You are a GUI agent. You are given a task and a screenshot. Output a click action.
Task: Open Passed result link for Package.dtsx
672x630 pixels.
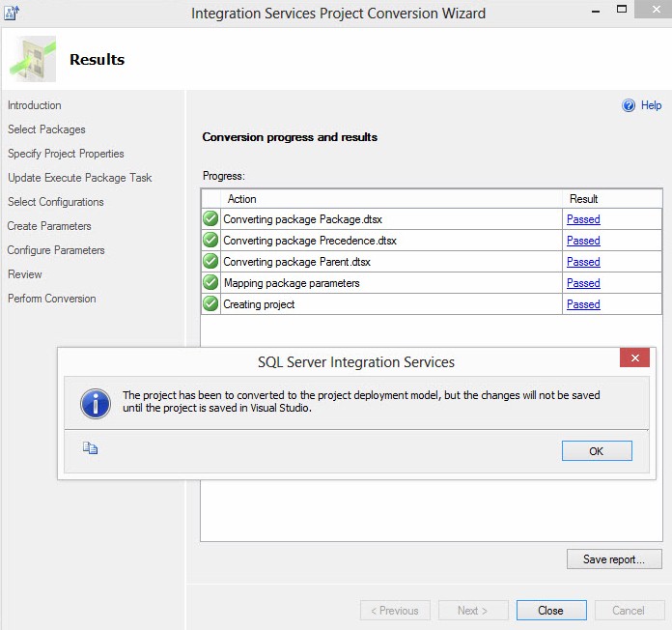click(x=583, y=219)
